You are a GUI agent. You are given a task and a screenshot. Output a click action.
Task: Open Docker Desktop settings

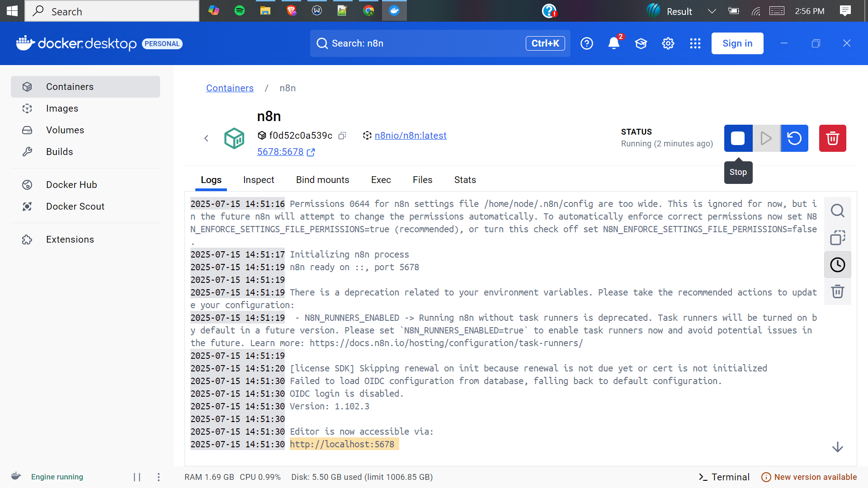click(x=668, y=43)
